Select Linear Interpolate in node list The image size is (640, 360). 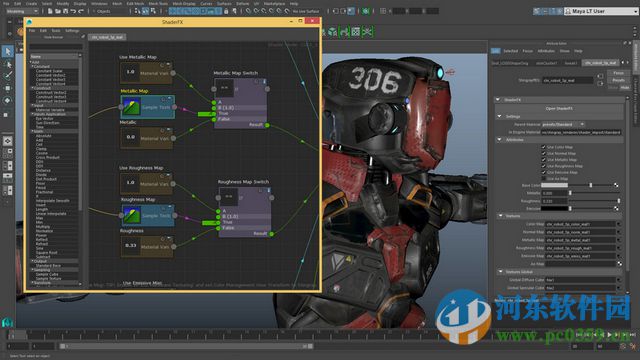(51, 214)
